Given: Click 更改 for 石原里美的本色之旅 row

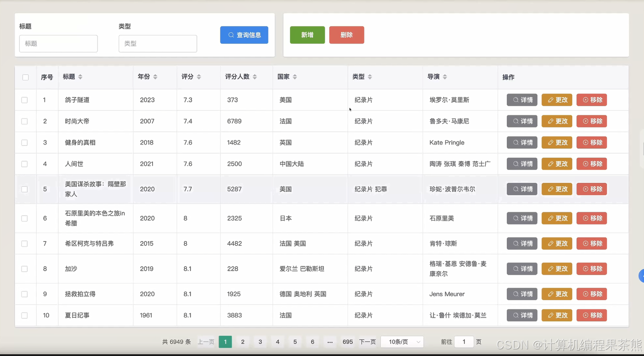Looking at the screenshot, I should click(557, 218).
